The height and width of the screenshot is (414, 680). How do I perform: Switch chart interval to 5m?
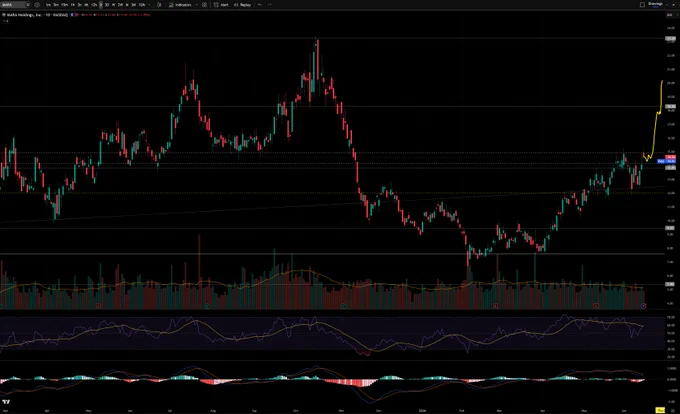56,5
